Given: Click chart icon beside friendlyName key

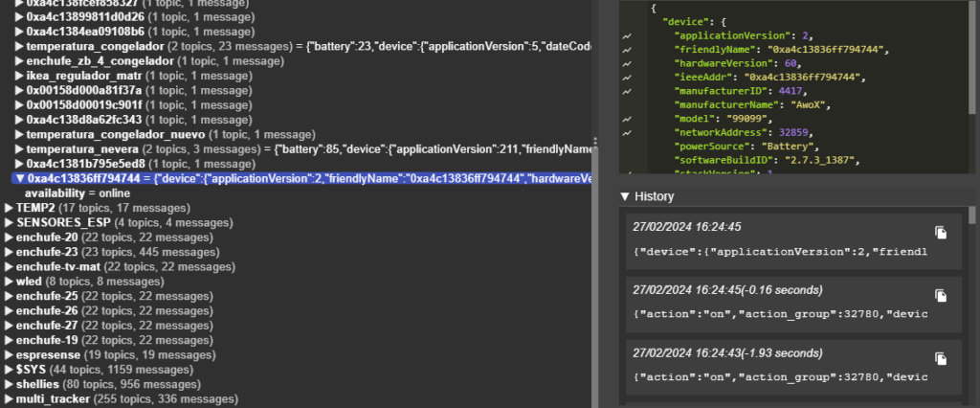Looking at the screenshot, I should click(627, 49).
